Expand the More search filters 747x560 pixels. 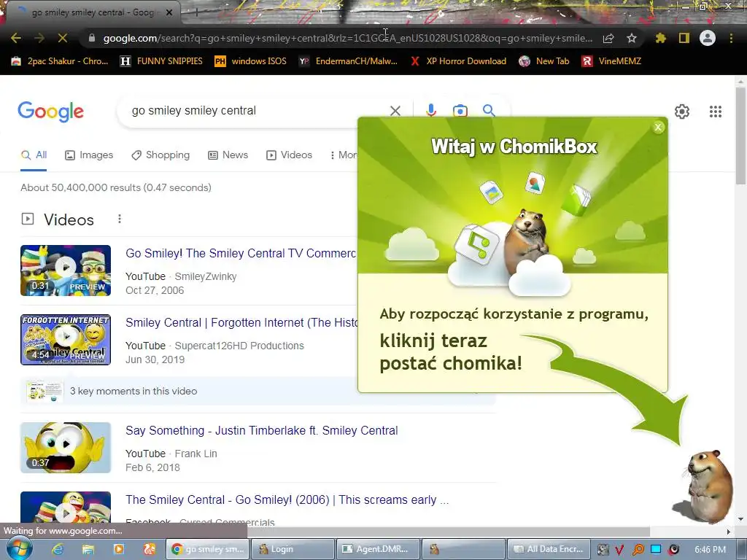click(x=343, y=155)
